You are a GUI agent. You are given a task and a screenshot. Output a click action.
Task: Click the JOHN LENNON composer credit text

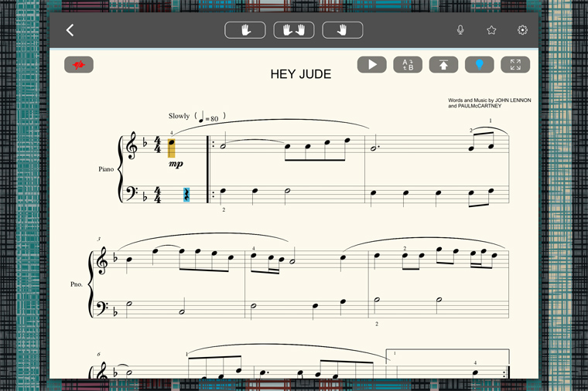513,100
